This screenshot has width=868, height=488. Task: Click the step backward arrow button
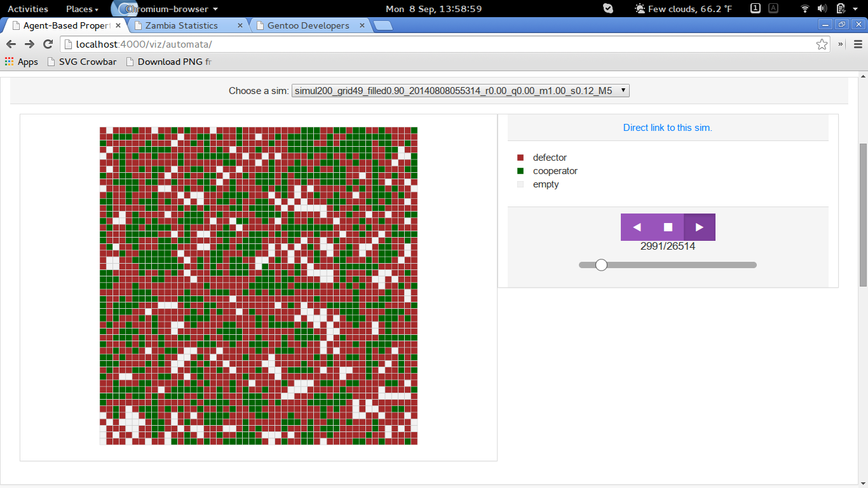pos(636,227)
